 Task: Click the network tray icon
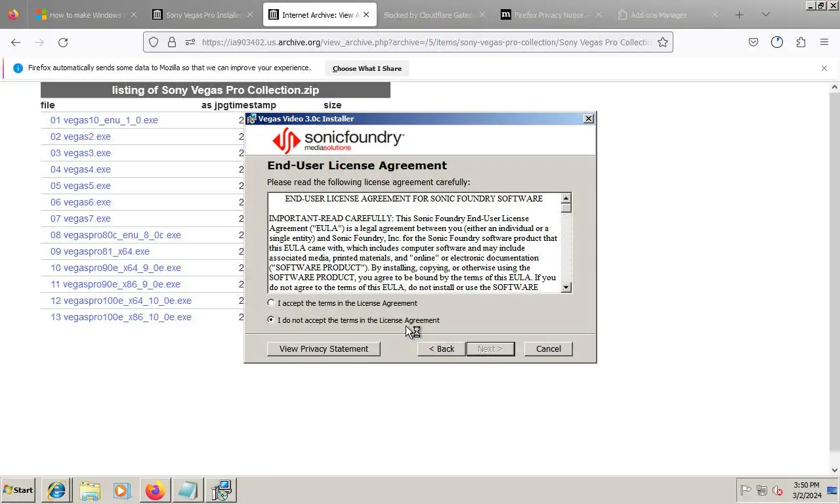[x=762, y=490]
